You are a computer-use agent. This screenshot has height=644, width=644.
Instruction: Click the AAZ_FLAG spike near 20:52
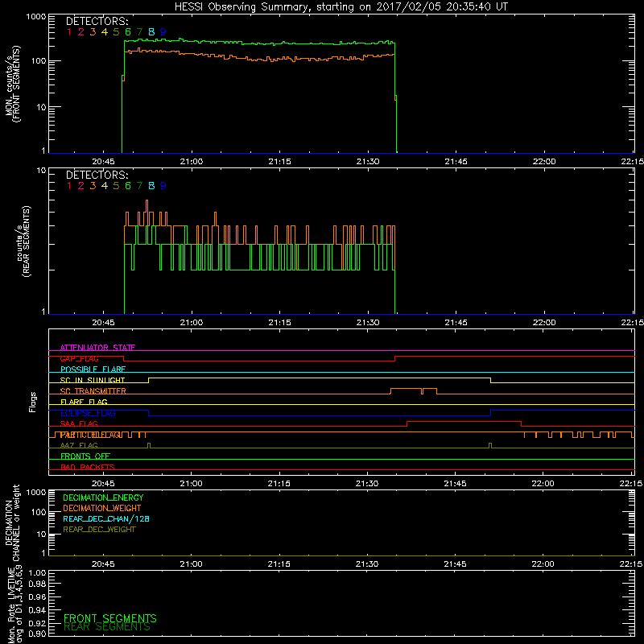[x=149, y=445]
